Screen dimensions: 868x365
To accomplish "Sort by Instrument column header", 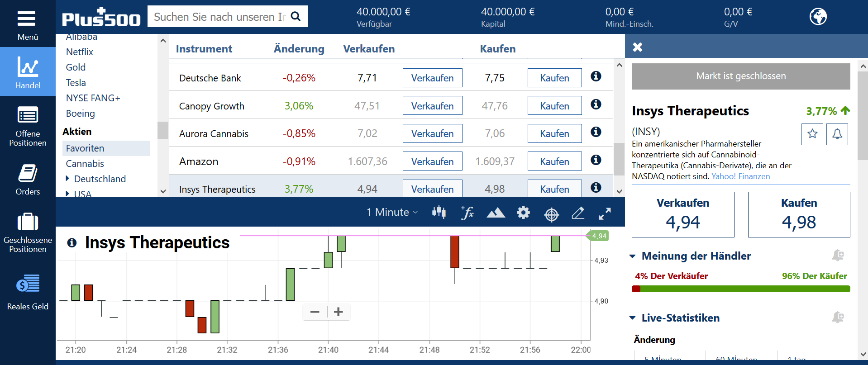I will 204,49.
